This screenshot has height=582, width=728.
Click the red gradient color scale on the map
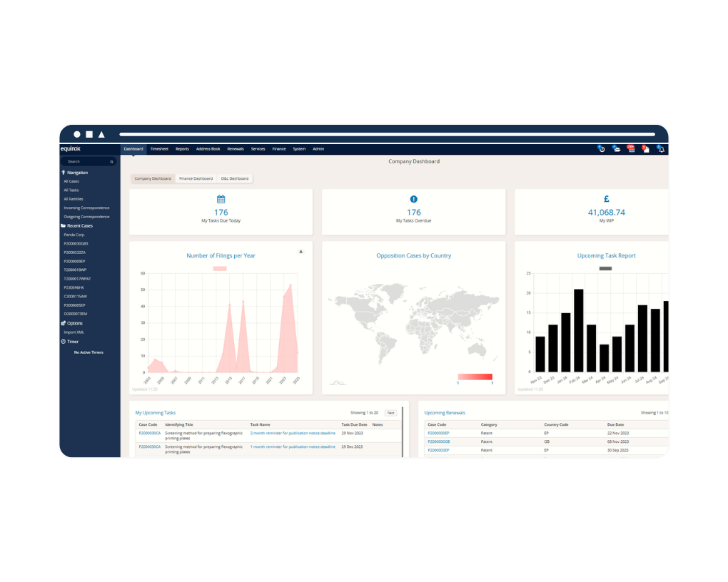pos(475,377)
